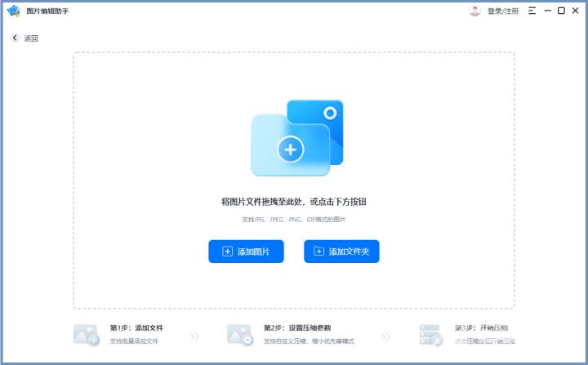Click the Step 2 compression settings icon
The image size is (588, 365).
(239, 334)
